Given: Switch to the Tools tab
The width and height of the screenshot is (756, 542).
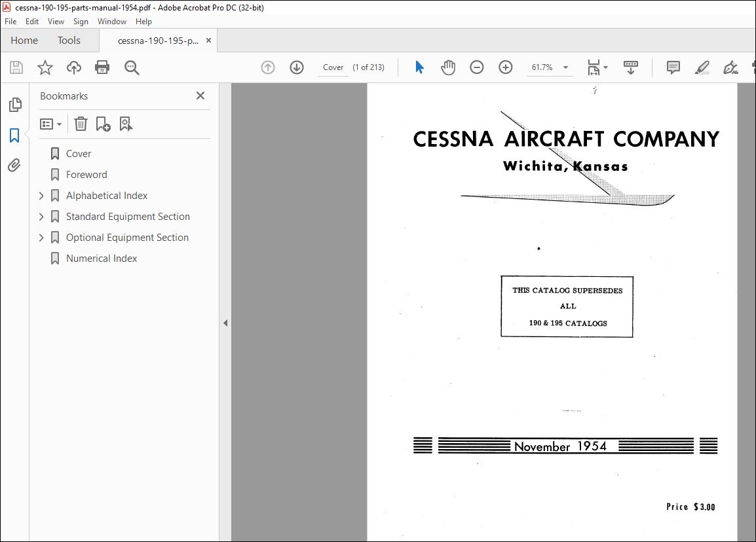Looking at the screenshot, I should (69, 41).
